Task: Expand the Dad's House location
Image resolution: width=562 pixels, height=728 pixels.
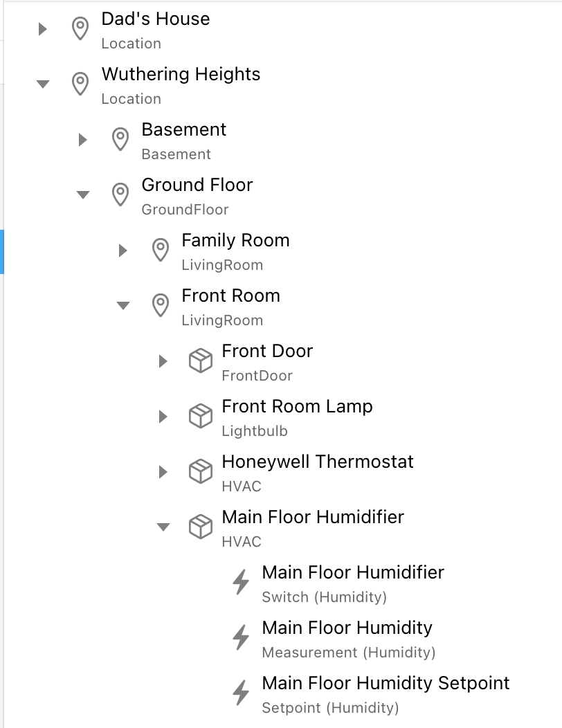Action: tap(42, 29)
